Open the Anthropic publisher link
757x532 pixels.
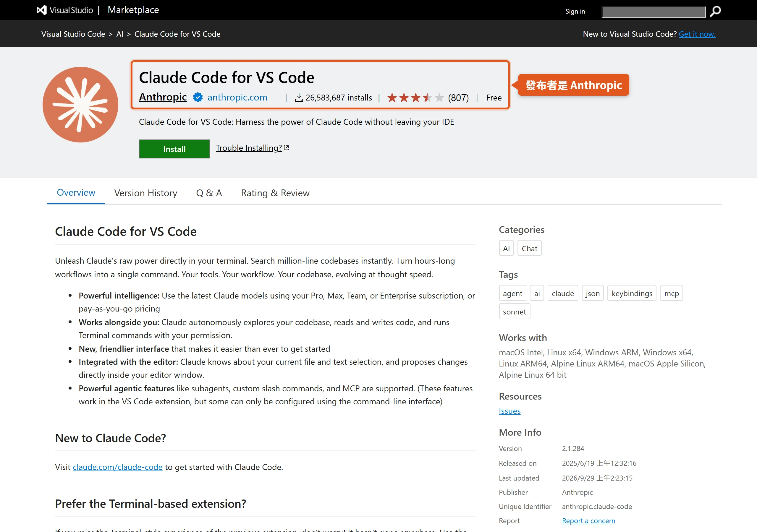163,97
